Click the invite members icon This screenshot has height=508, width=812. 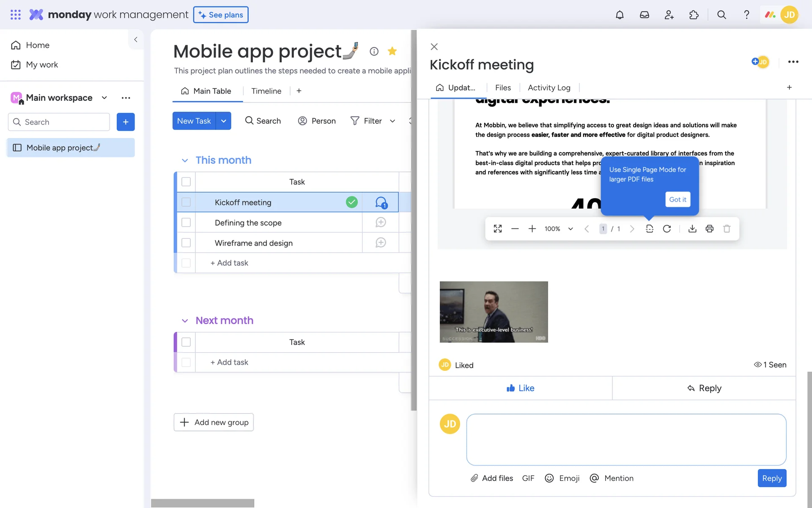coord(669,15)
